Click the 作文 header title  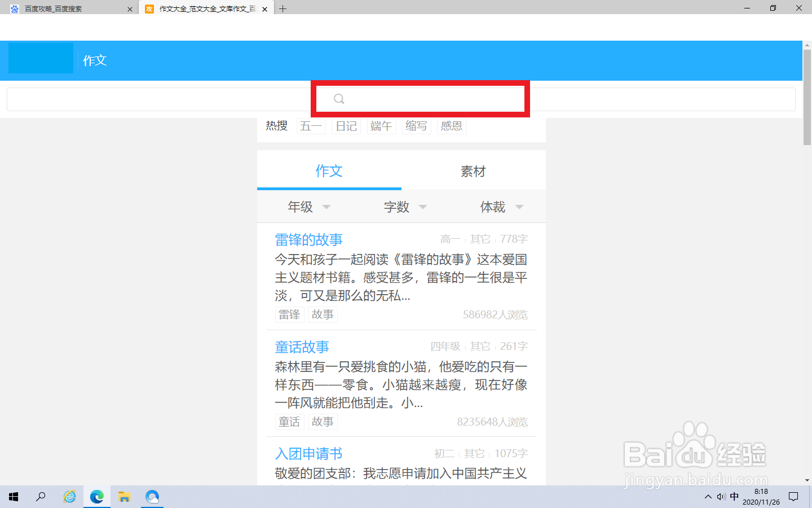(95, 60)
